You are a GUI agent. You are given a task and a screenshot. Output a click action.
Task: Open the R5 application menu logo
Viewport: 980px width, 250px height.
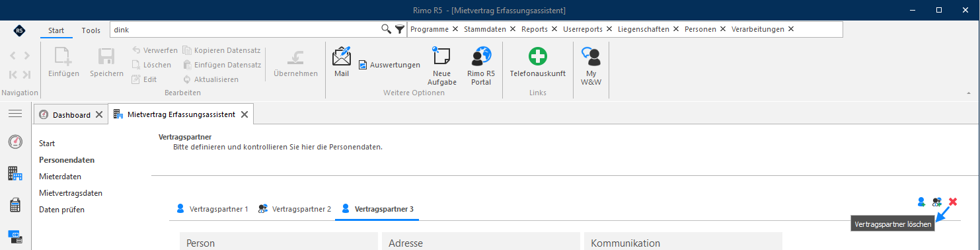[x=20, y=30]
